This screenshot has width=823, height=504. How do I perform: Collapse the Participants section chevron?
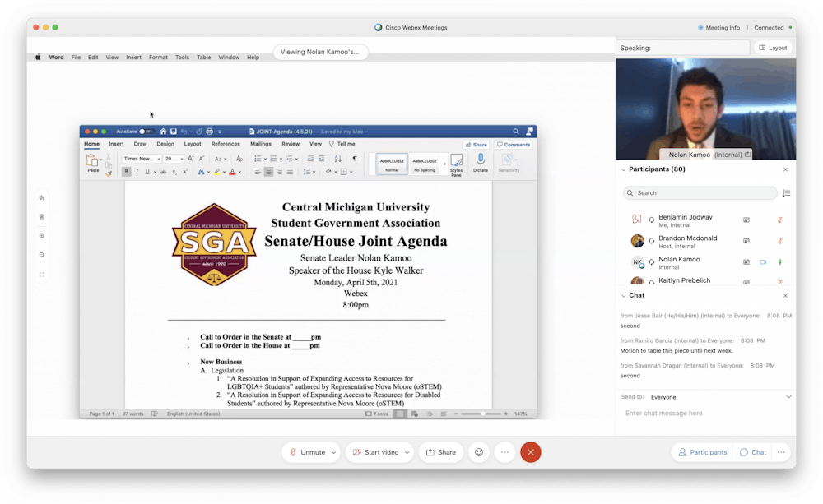pos(624,169)
